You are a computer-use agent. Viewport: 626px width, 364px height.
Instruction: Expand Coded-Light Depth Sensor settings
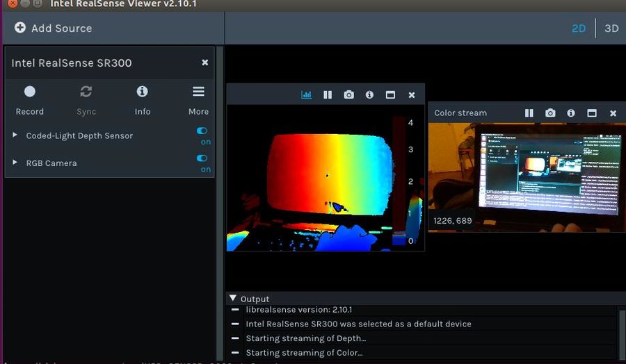15,135
